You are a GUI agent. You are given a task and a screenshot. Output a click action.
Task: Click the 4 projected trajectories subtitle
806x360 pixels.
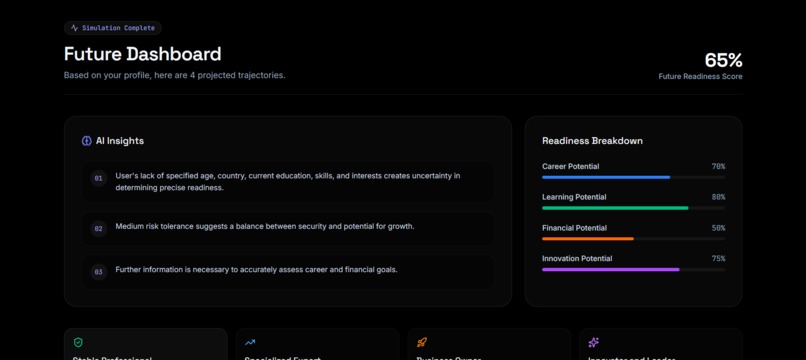(175, 75)
